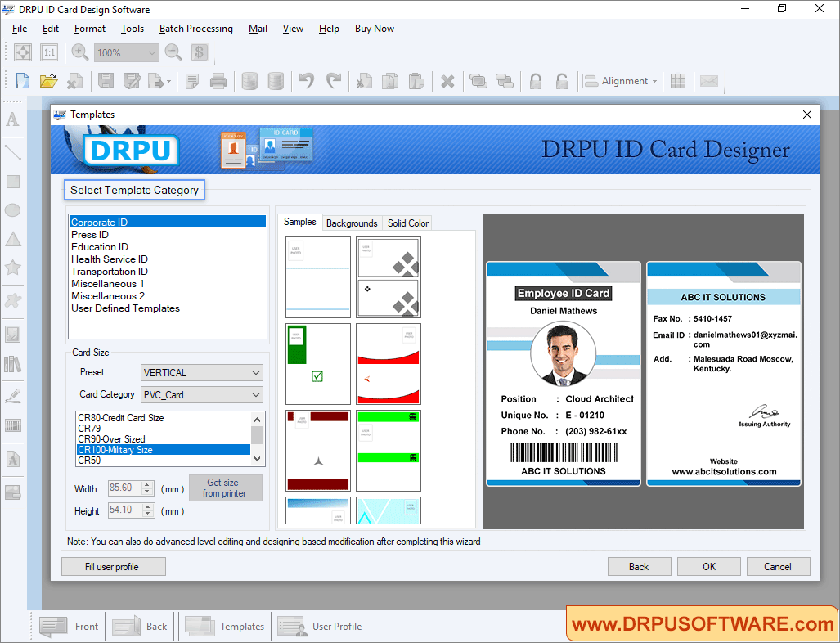Screen dimensions: 840x643
Task: Click the export icon's dropdown arrow
Action: click(168, 82)
